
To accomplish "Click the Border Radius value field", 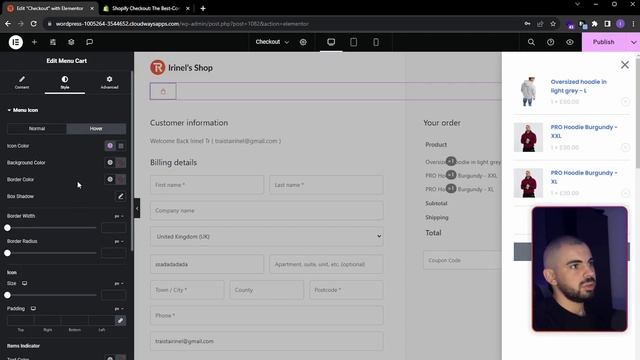I will 113,253.
